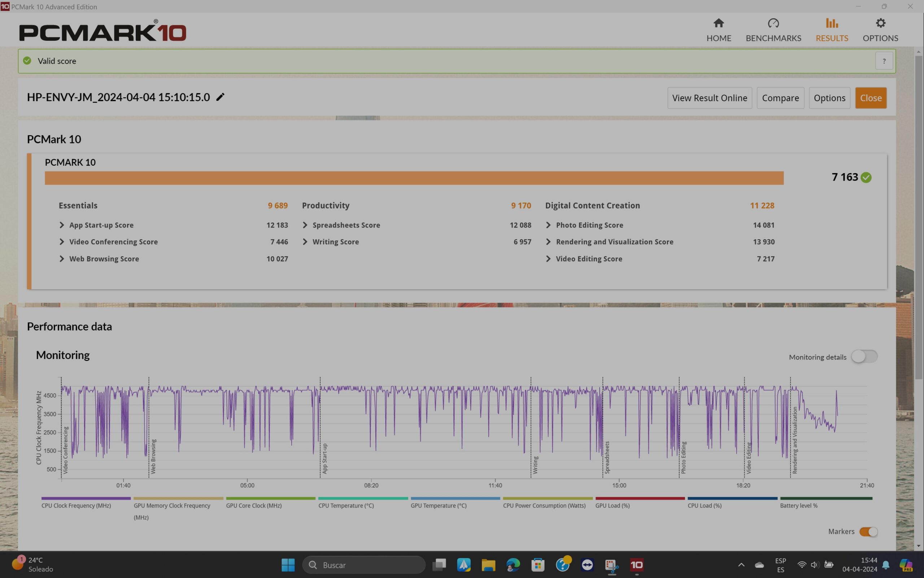Expand Rendering and Visualization Score details
The height and width of the screenshot is (578, 924).
point(548,242)
